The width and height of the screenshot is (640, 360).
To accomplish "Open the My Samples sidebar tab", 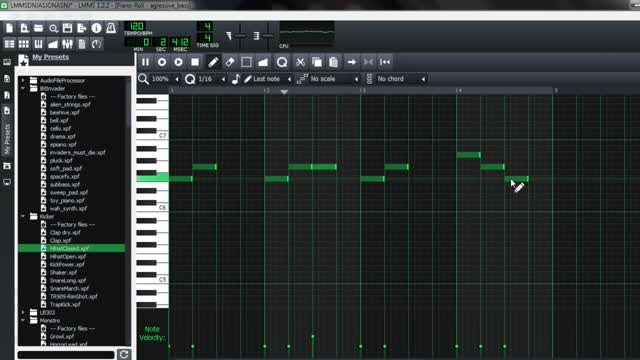I will [x=7, y=95].
